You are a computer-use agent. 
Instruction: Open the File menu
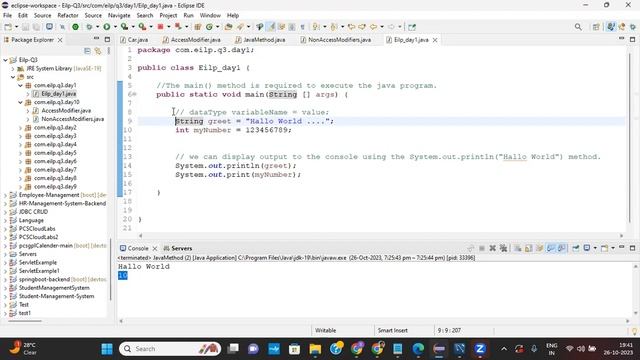pyautogui.click(x=7, y=15)
